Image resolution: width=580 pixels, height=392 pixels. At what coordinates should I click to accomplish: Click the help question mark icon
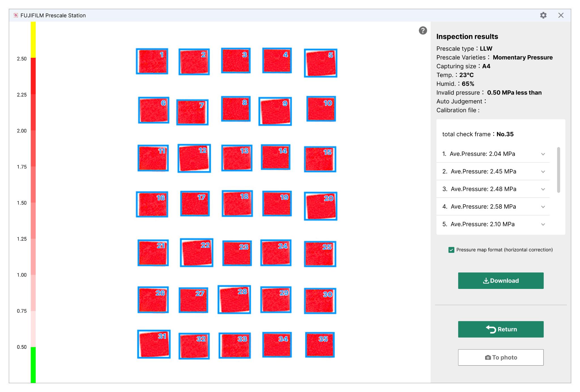point(423,31)
